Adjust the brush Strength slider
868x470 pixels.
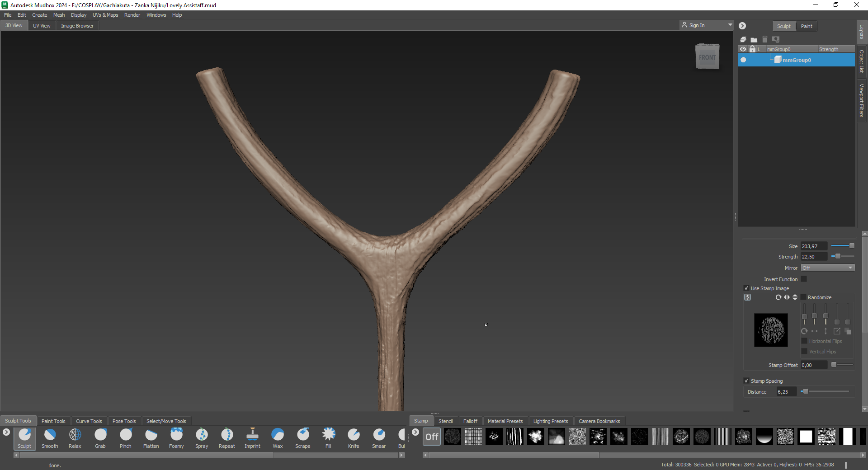tap(838, 256)
